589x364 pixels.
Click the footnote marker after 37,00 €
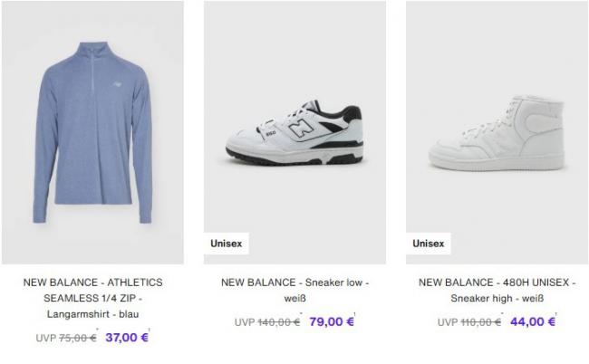(x=150, y=330)
